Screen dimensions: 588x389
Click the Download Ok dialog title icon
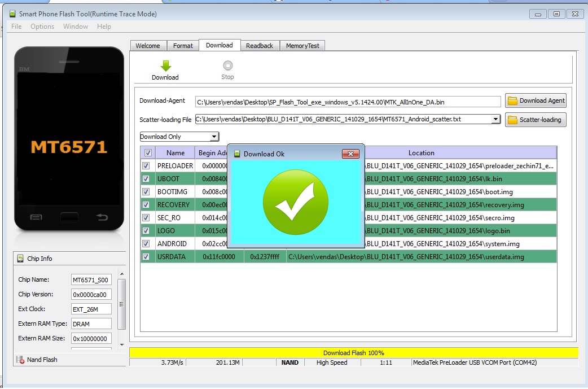237,154
